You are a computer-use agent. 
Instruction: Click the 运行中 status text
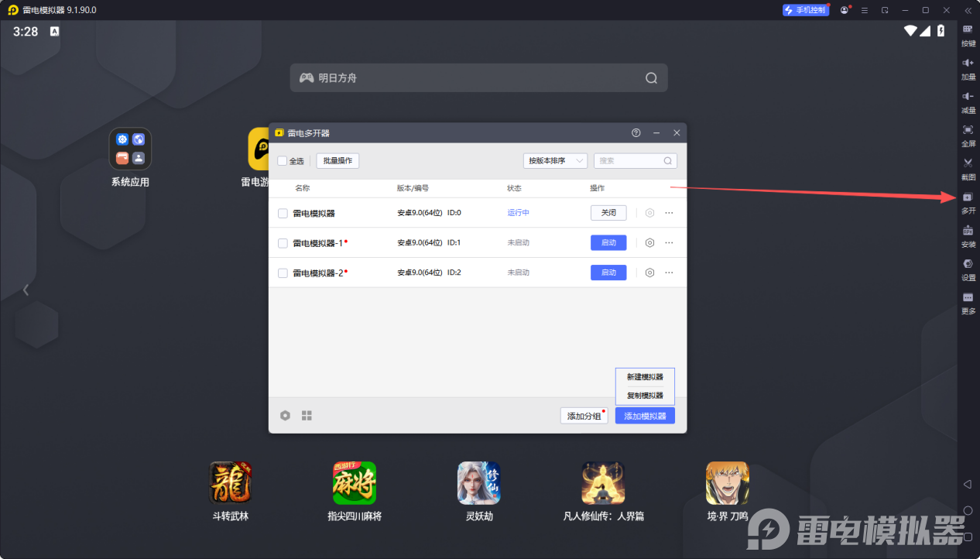tap(519, 213)
